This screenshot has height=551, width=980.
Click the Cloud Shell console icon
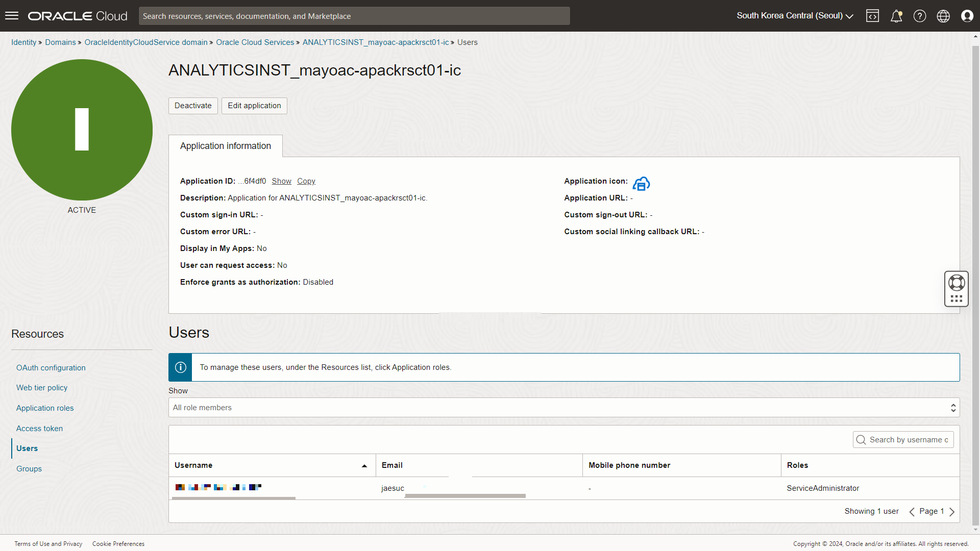pyautogui.click(x=873, y=16)
